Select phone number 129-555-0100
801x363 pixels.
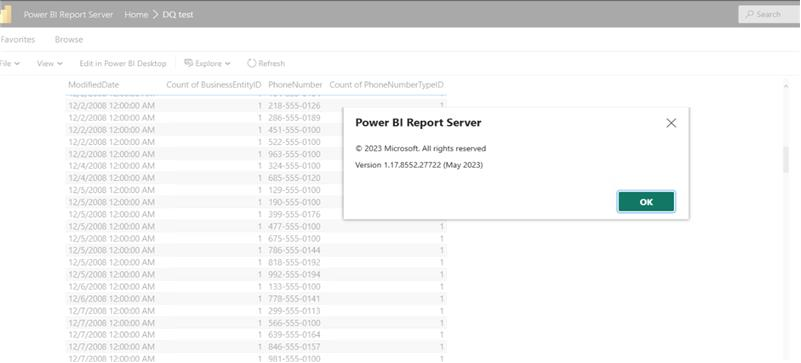(x=294, y=190)
